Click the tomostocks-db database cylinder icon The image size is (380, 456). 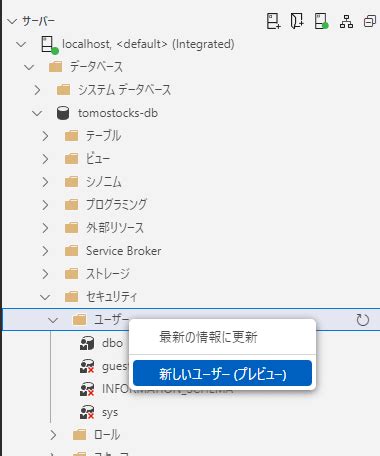63,113
